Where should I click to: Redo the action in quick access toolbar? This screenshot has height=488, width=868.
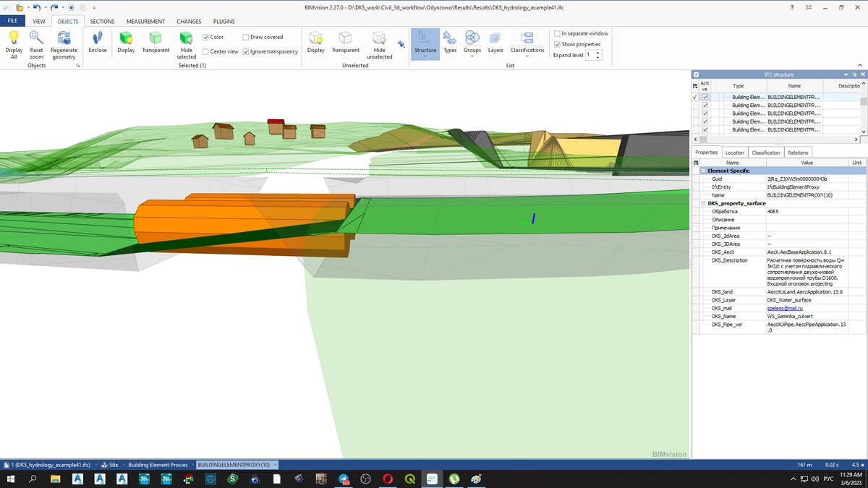click(x=54, y=7)
